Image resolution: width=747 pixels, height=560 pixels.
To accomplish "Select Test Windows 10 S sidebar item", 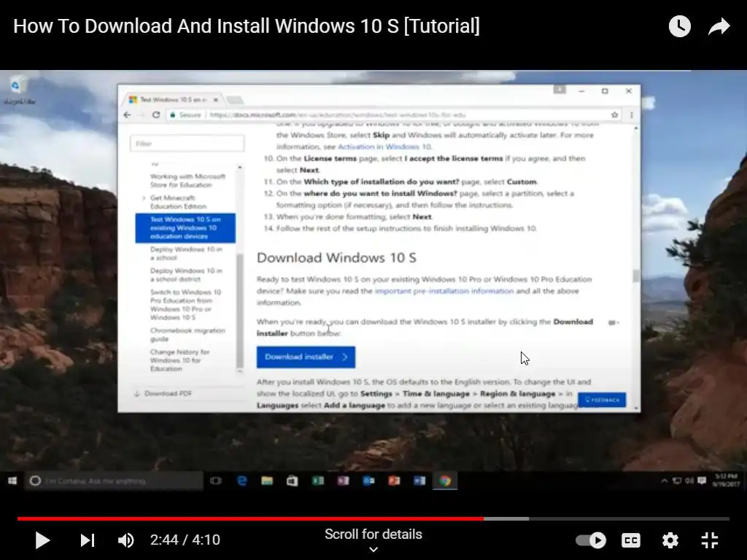I will [185, 227].
